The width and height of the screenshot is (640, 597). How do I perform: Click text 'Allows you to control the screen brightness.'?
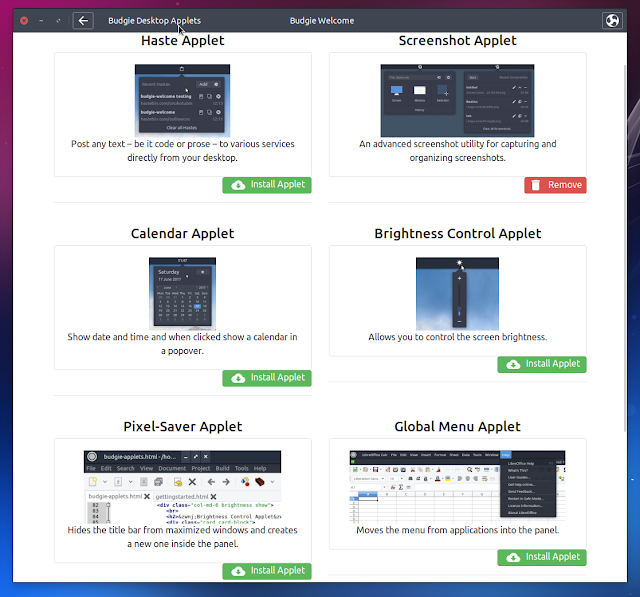click(458, 337)
